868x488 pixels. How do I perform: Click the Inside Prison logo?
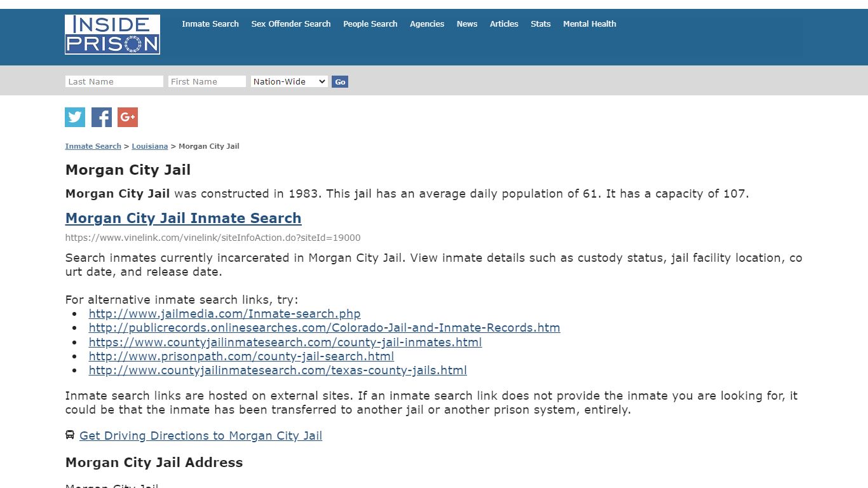pyautogui.click(x=112, y=34)
